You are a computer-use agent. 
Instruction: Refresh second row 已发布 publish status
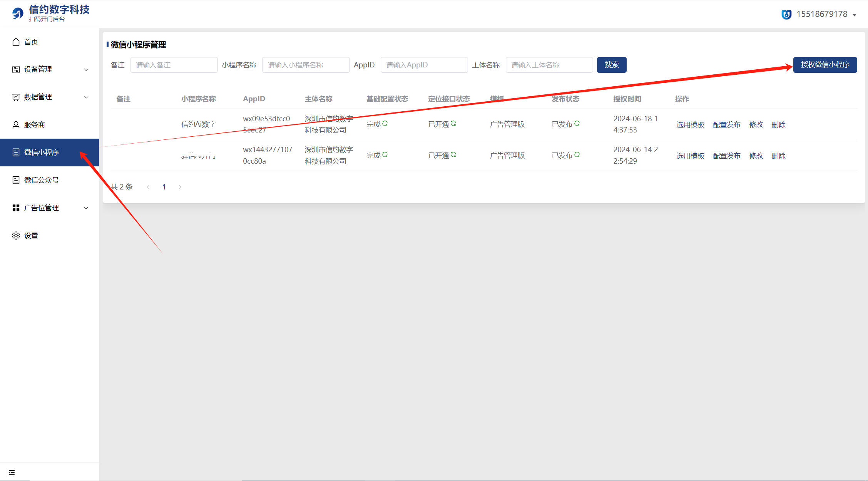point(577,154)
